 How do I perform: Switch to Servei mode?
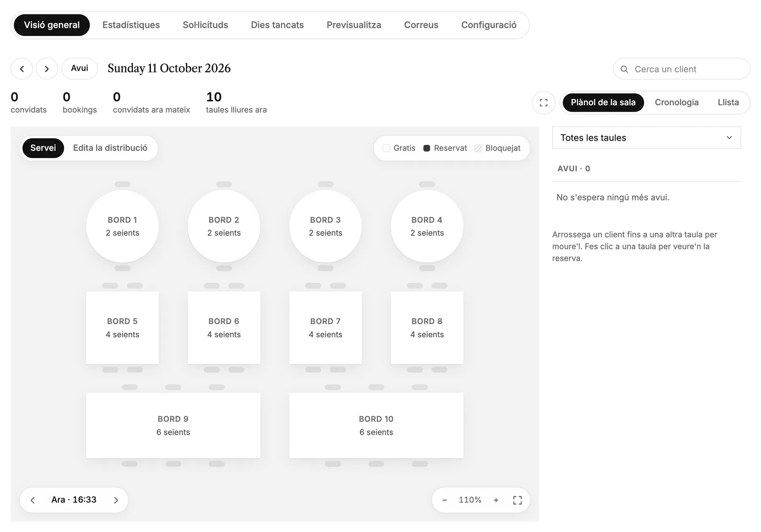43,148
